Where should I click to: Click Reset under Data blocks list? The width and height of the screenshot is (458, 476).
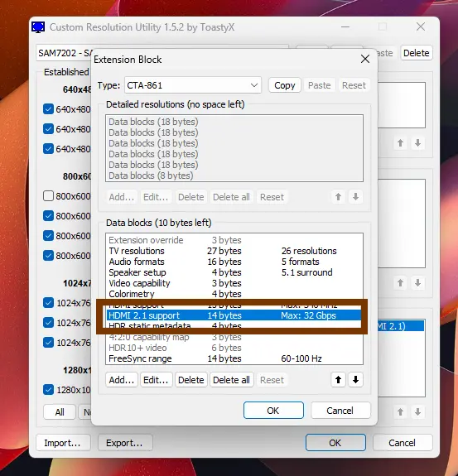pos(272,380)
